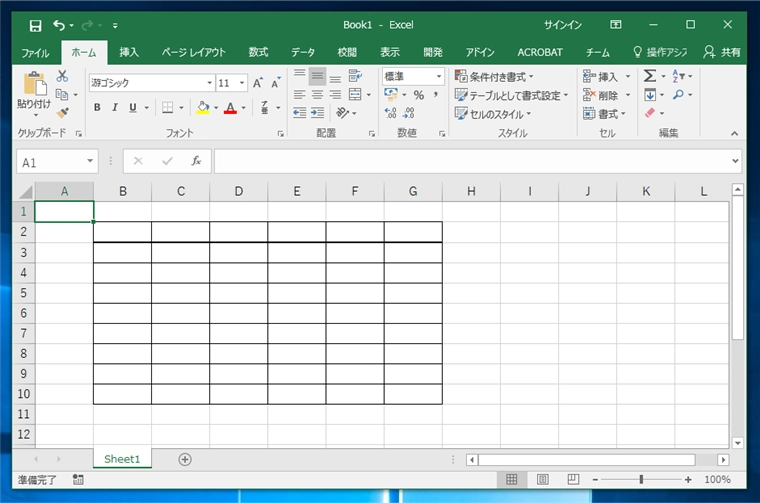The height and width of the screenshot is (503, 760).
Task: Apply borders with the border grid icon
Action: (x=168, y=108)
